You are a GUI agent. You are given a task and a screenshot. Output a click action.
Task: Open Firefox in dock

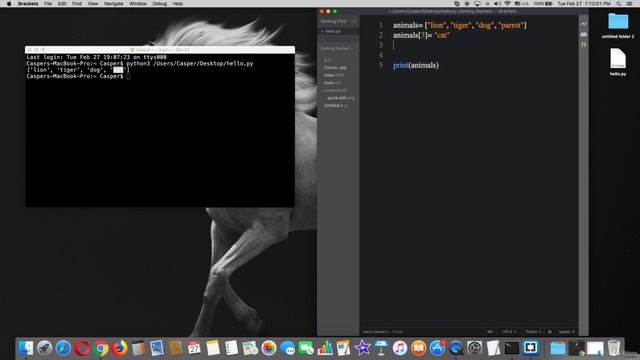pos(120,348)
